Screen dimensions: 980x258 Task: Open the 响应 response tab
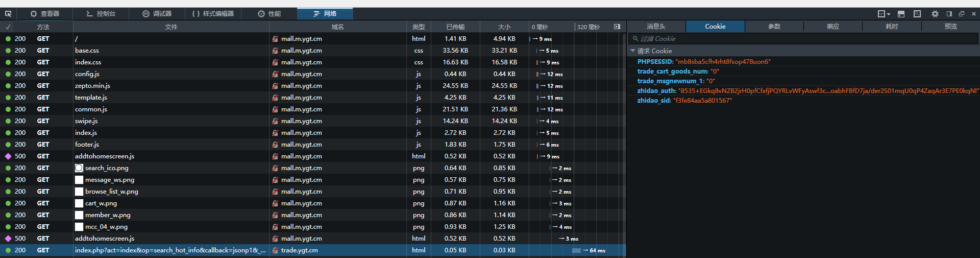click(x=833, y=27)
